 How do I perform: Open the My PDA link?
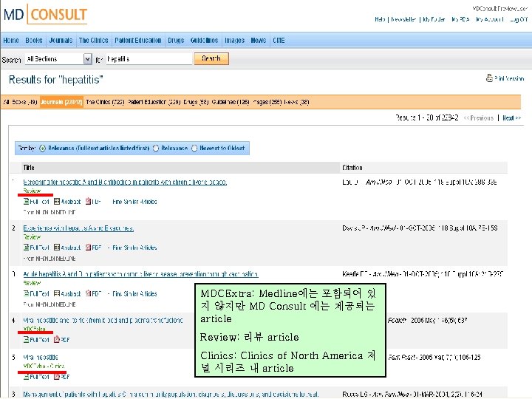(x=460, y=19)
